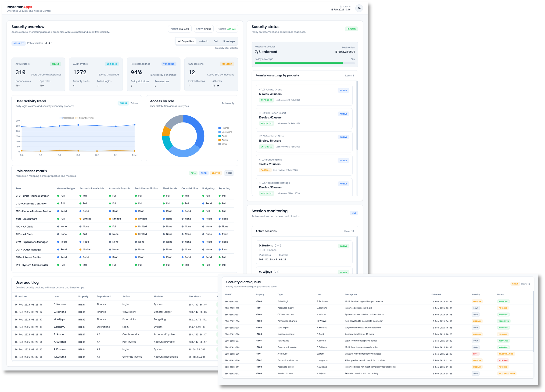Click the TRACKING badge on Role compliance
Viewport: 545px width, 392px height.
(x=169, y=64)
